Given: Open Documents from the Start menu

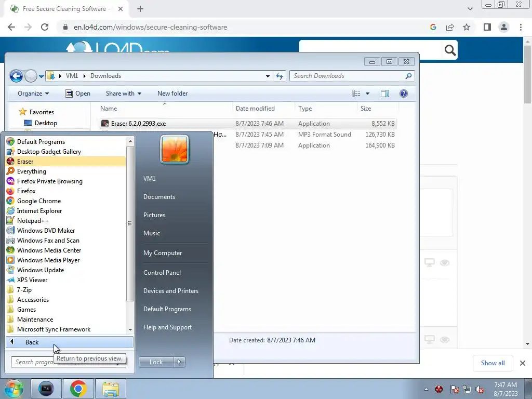Looking at the screenshot, I should [159, 197].
